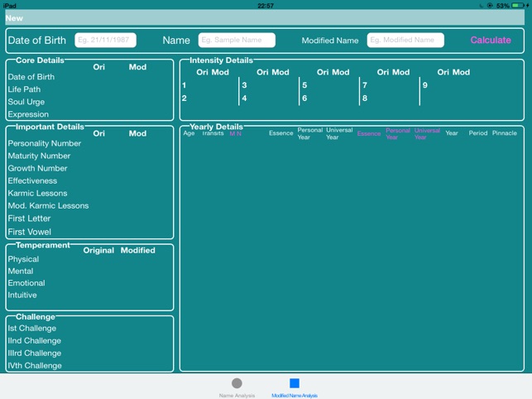Click the Core Details section title
532x399 pixels.
point(40,60)
